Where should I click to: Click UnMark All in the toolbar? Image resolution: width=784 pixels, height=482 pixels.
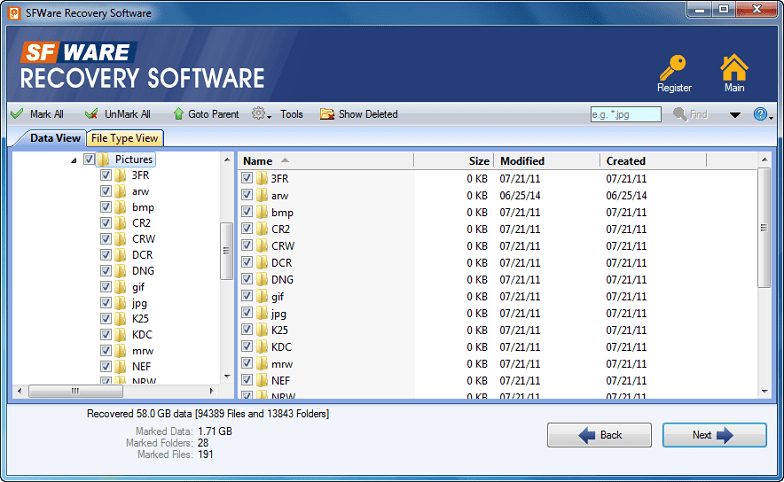[118, 114]
